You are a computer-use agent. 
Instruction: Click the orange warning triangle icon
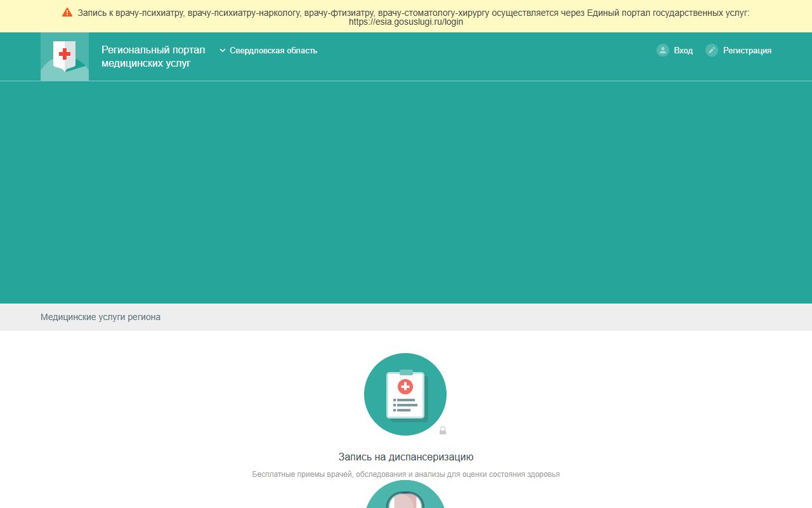click(67, 12)
